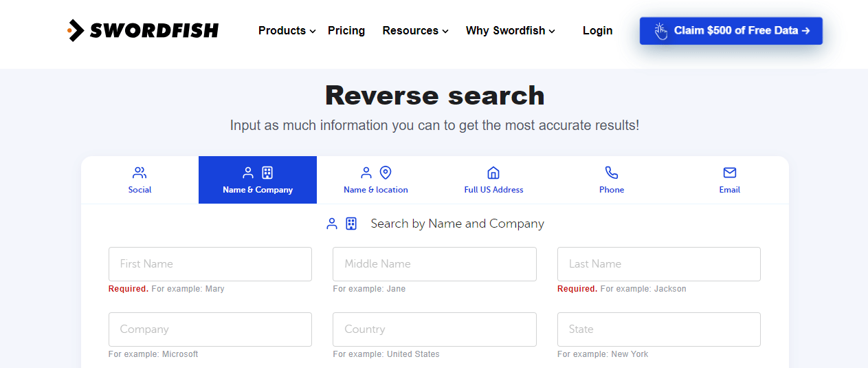Open the Pricing page
Screen dimensions: 868x368
pos(346,31)
